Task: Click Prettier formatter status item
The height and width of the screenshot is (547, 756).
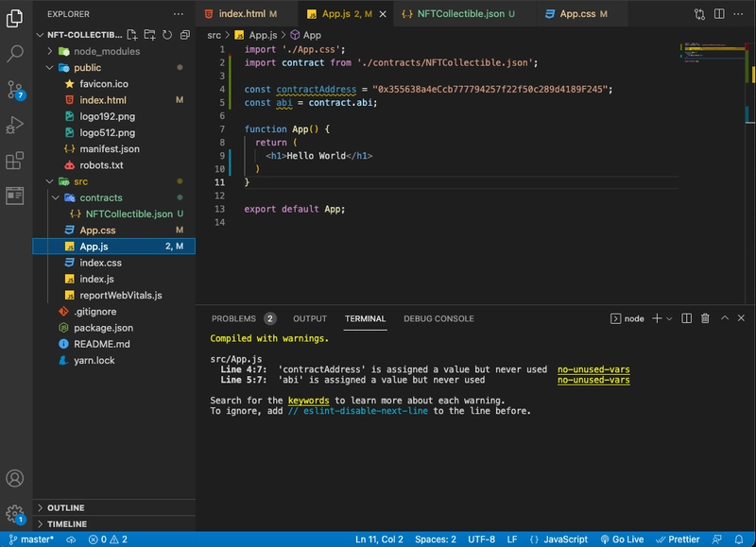Action: pyautogui.click(x=678, y=539)
